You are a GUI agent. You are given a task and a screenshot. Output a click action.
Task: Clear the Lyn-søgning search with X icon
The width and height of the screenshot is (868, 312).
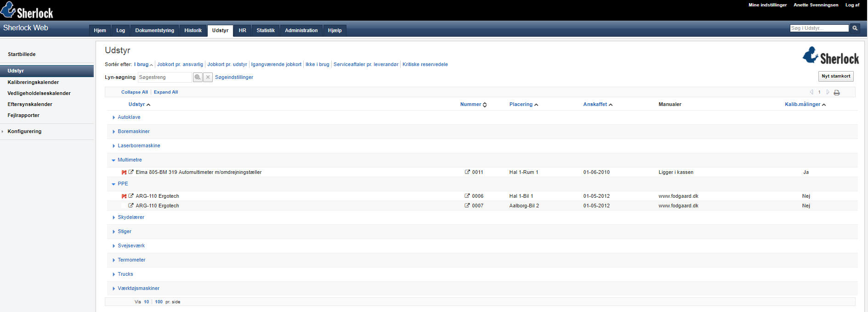208,77
